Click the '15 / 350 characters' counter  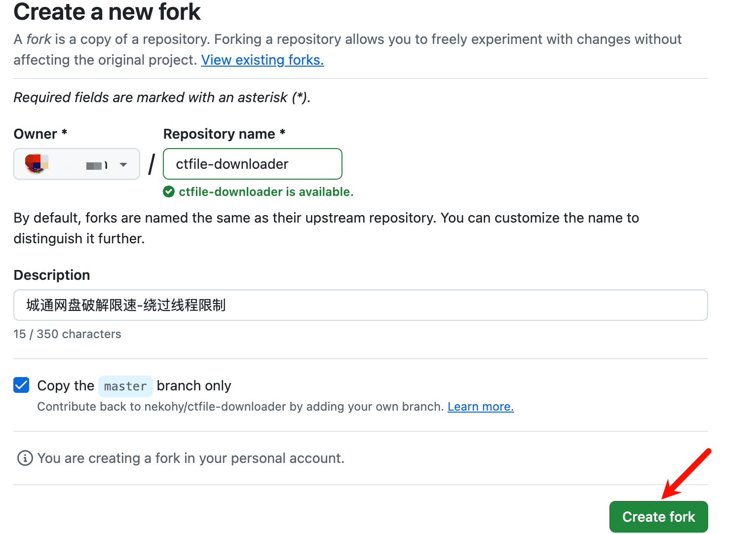tap(67, 334)
